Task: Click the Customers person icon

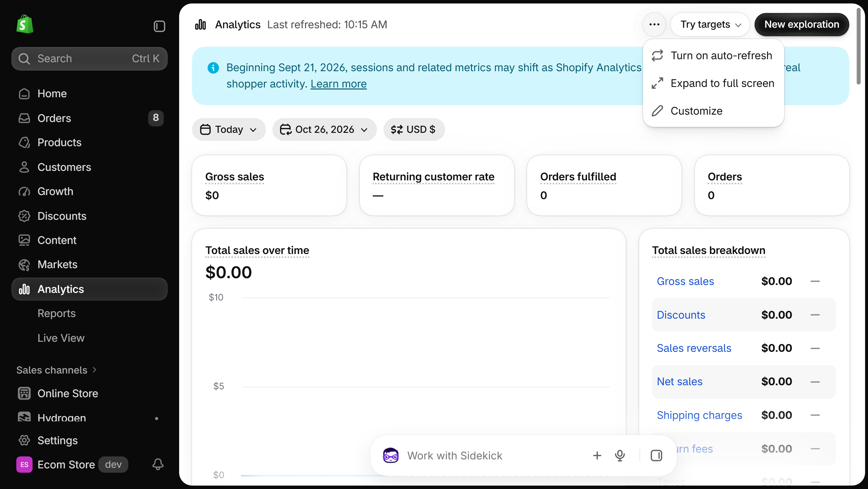Action: click(x=24, y=167)
